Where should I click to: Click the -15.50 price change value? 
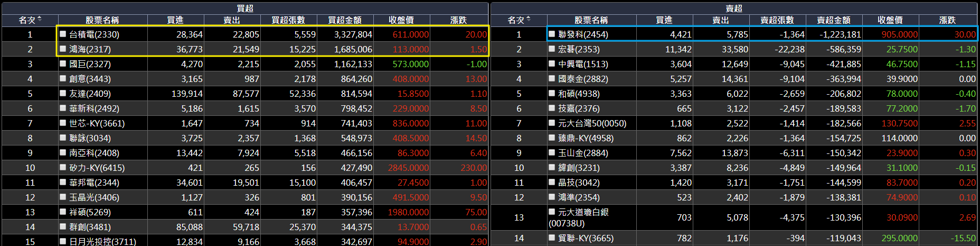[x=963, y=238]
